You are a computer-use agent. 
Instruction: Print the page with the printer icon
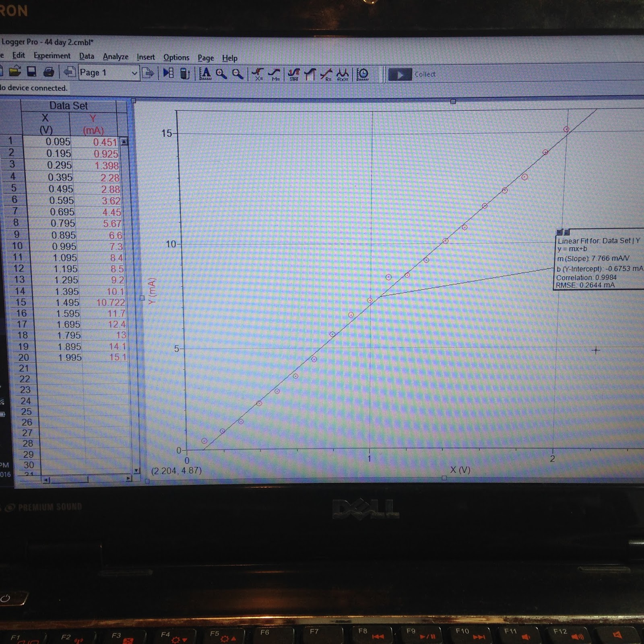tap(49, 72)
